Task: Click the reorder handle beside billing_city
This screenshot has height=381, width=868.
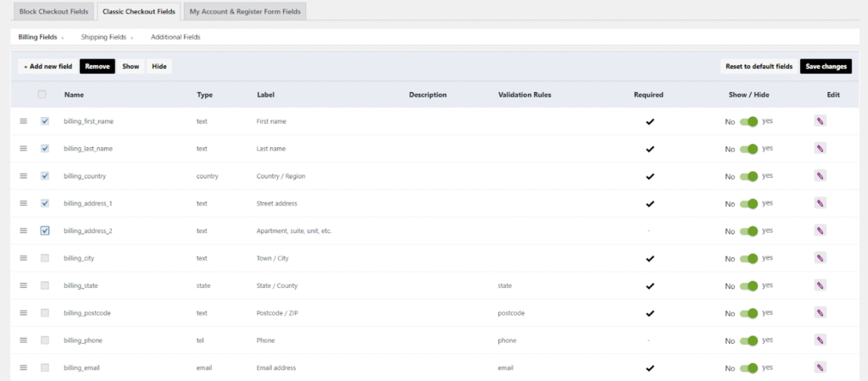Action: pyautogui.click(x=24, y=258)
